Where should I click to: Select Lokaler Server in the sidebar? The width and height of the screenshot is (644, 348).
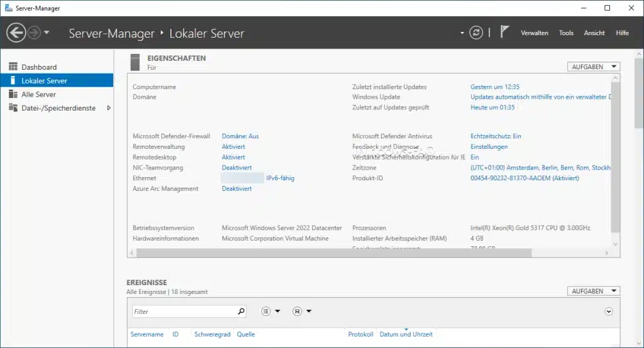57,80
